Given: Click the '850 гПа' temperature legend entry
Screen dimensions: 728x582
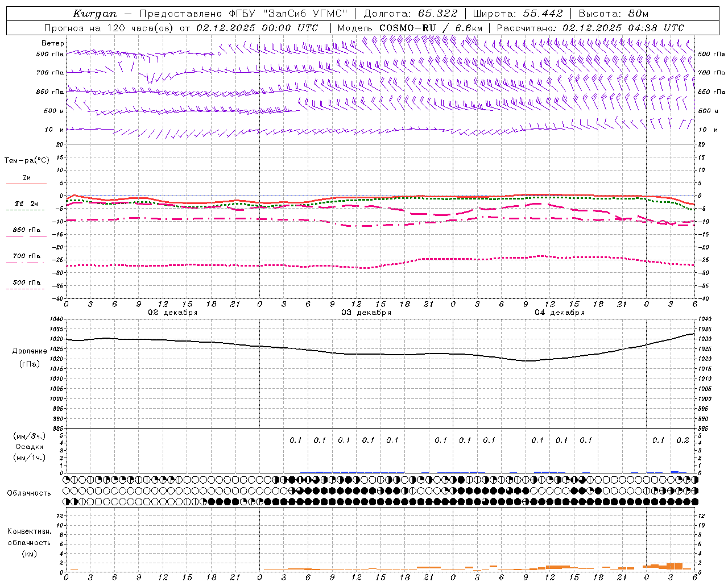Looking at the screenshot, I should coord(26,230).
